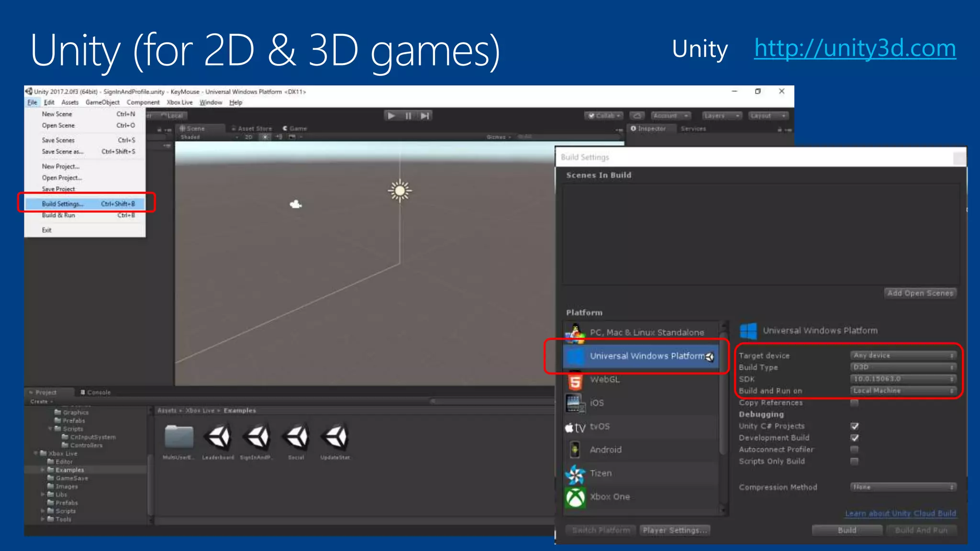Switch to the Console tab
Image resolution: width=980 pixels, height=551 pixels.
[96, 392]
